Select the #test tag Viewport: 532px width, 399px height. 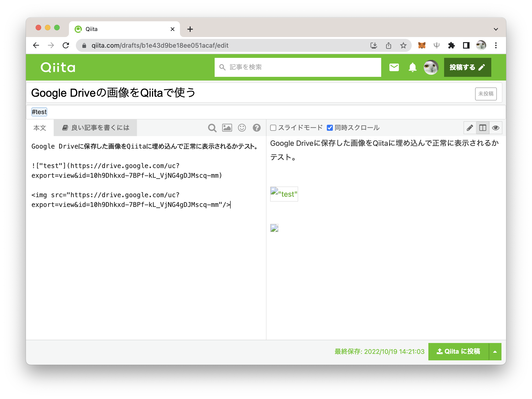(39, 112)
